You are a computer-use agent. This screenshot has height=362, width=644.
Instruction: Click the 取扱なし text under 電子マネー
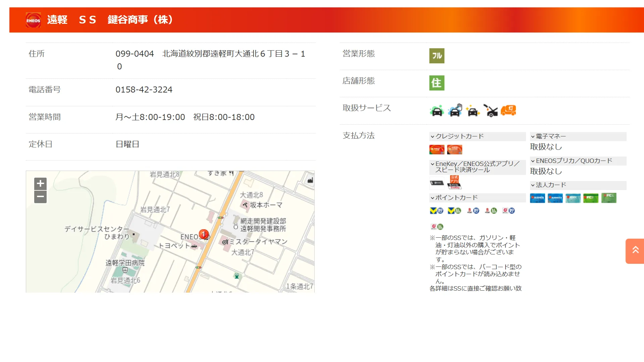(x=546, y=147)
